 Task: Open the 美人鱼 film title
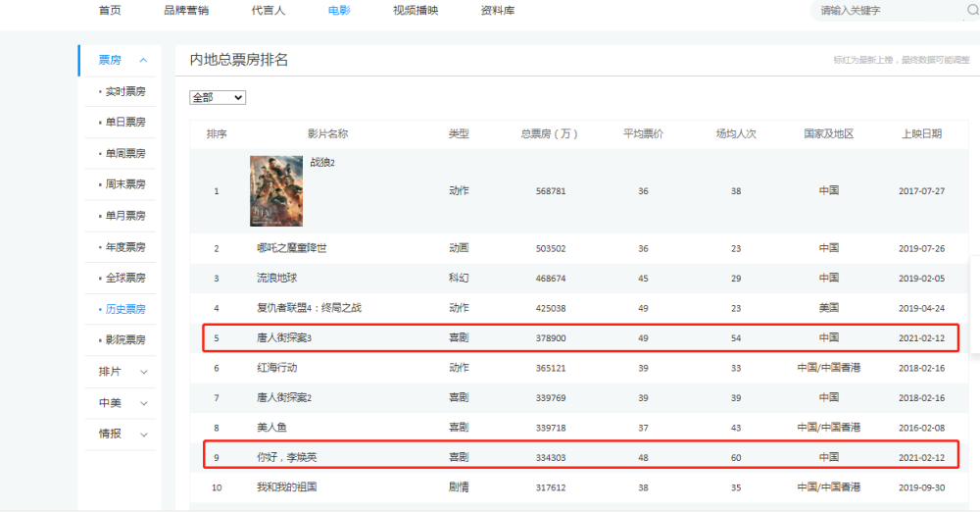(x=271, y=428)
